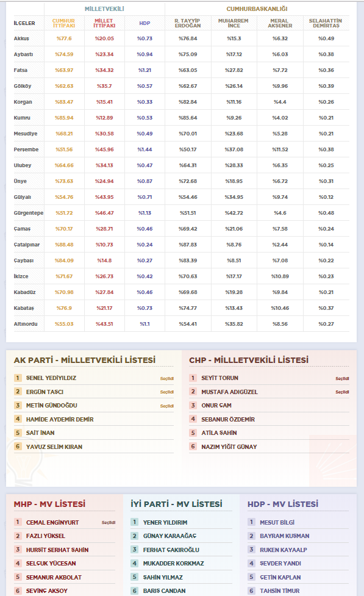Select the MUHARREM İNCE column header
This screenshot has height=596, width=364.
[x=234, y=23]
